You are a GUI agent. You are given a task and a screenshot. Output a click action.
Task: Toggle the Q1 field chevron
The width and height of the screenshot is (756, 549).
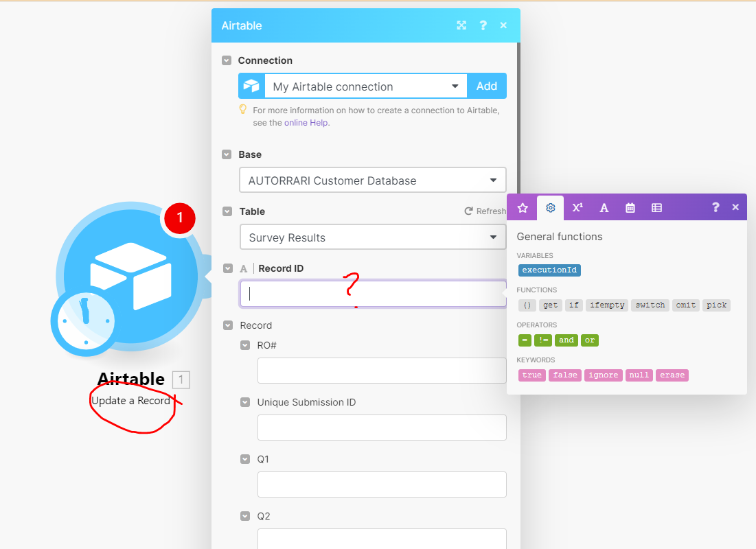pos(245,459)
